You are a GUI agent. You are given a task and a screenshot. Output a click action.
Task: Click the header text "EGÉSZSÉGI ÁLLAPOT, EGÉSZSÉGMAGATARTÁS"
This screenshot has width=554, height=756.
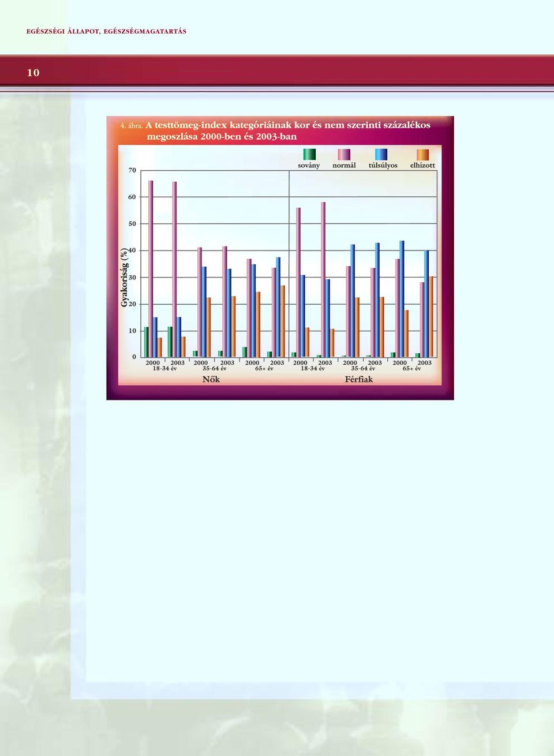coord(106,32)
